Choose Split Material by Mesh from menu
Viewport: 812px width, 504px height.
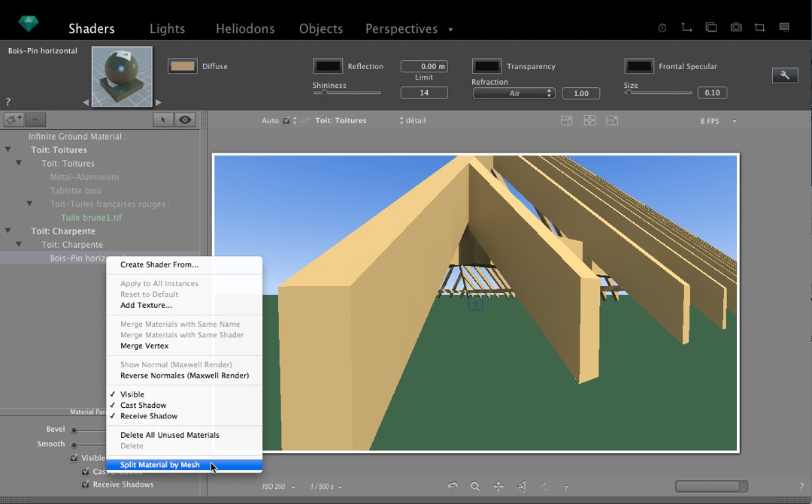pyautogui.click(x=160, y=465)
